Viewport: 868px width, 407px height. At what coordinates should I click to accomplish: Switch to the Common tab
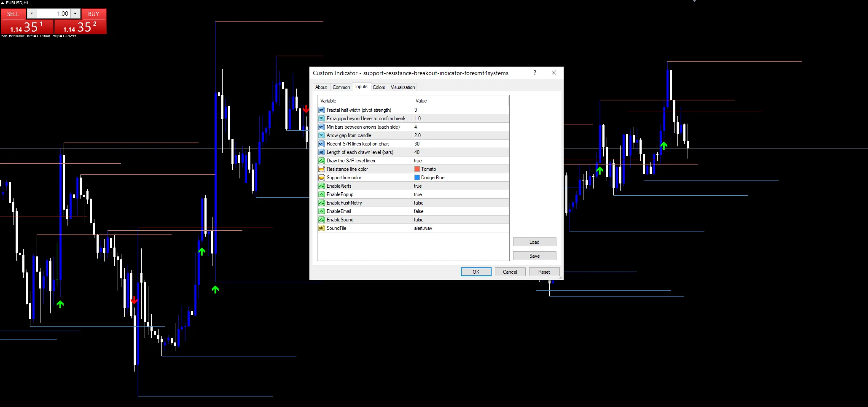(341, 87)
